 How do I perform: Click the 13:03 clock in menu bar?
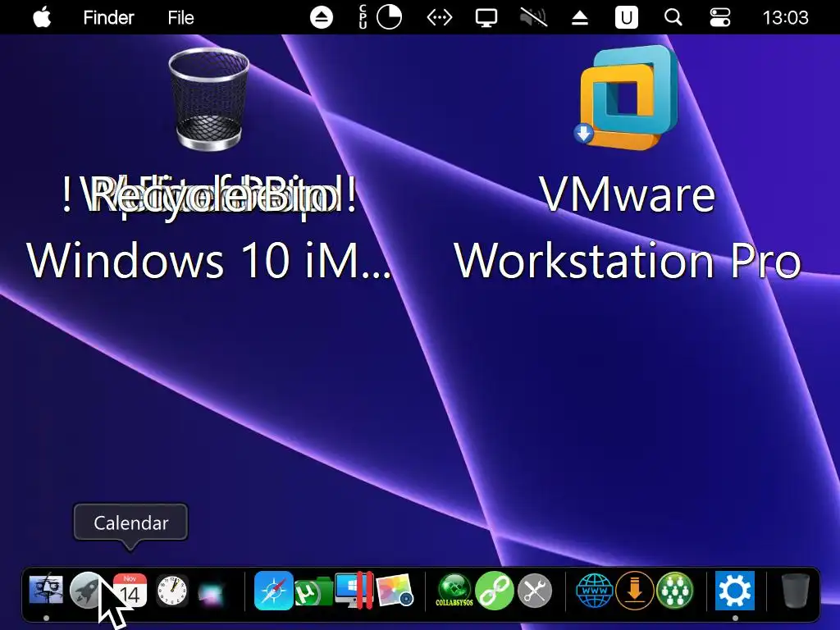785,18
